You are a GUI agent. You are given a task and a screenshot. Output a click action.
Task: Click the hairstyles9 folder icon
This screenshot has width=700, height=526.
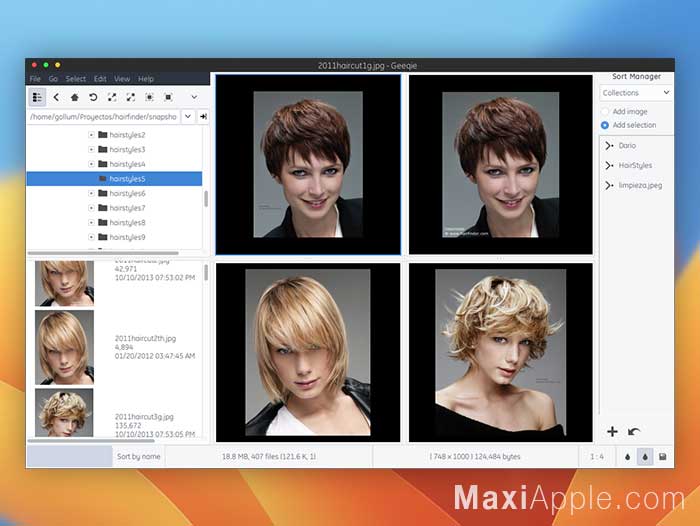[103, 237]
